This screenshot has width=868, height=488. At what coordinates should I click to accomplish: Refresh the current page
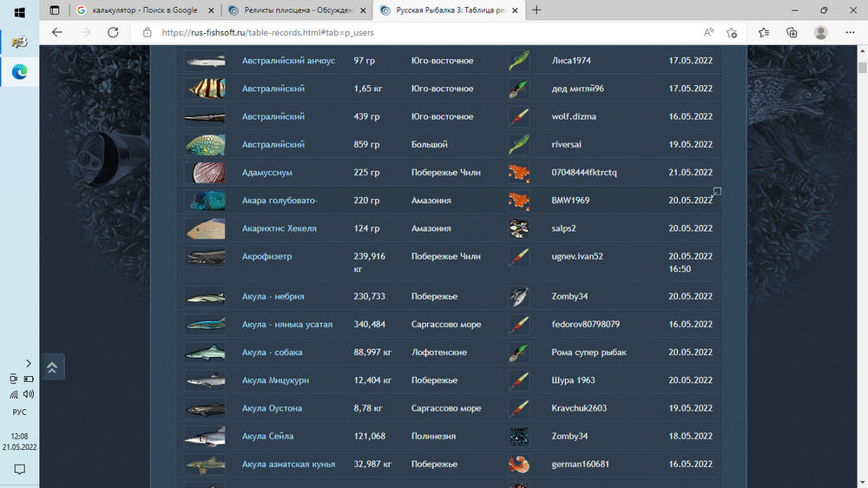113,32
